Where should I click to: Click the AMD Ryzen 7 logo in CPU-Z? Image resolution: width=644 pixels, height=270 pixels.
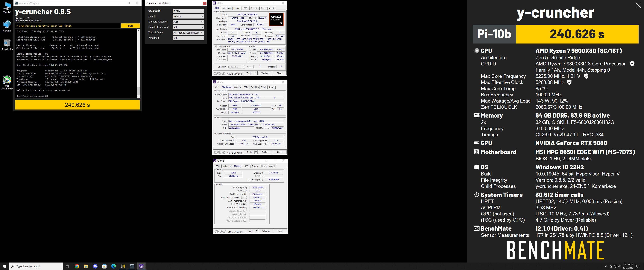coord(276,19)
